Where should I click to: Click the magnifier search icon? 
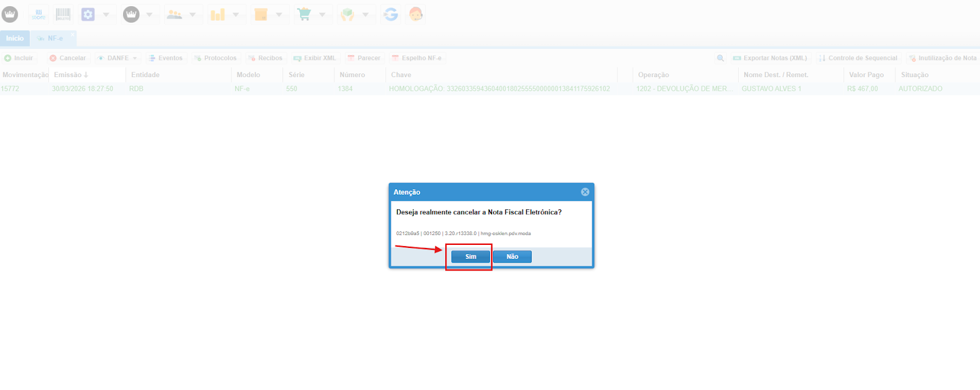pyautogui.click(x=720, y=58)
